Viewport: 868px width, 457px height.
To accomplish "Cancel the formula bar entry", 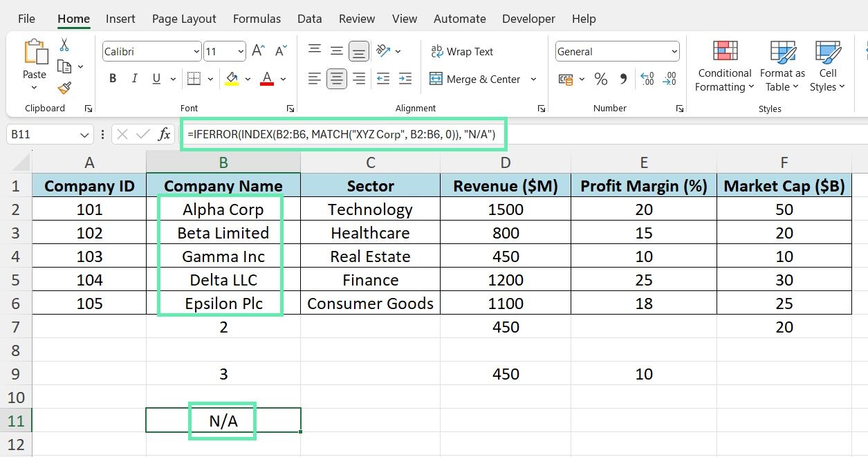I will [122, 134].
